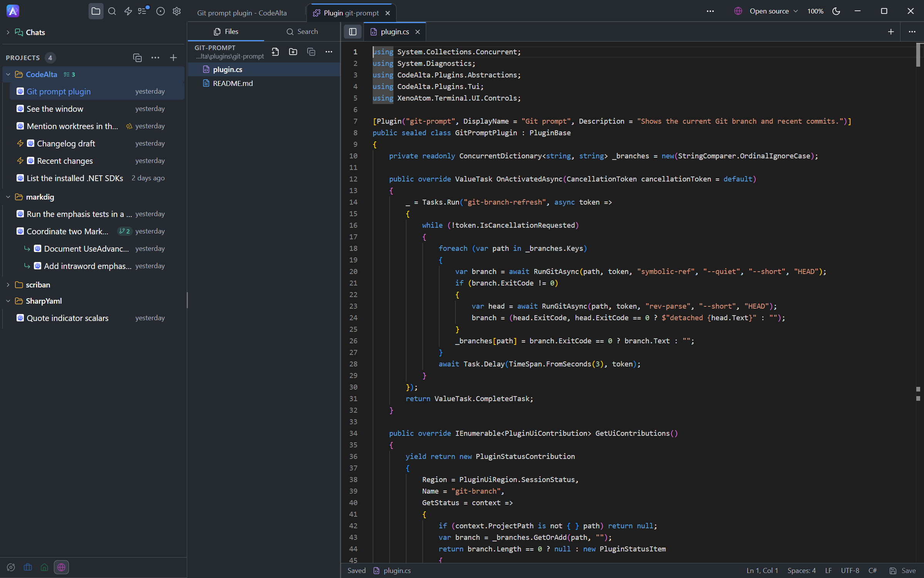Click the 100% zoom level control
Viewport: 924px width, 578px height.
point(815,11)
